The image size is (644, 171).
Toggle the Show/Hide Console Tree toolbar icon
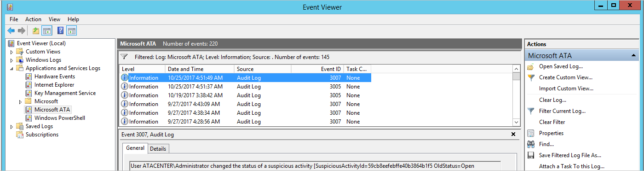tap(46, 31)
